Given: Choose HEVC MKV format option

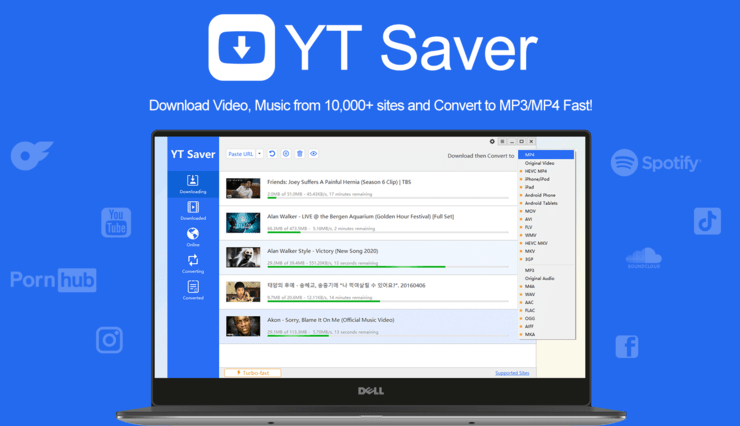Looking at the screenshot, I should tap(536, 243).
